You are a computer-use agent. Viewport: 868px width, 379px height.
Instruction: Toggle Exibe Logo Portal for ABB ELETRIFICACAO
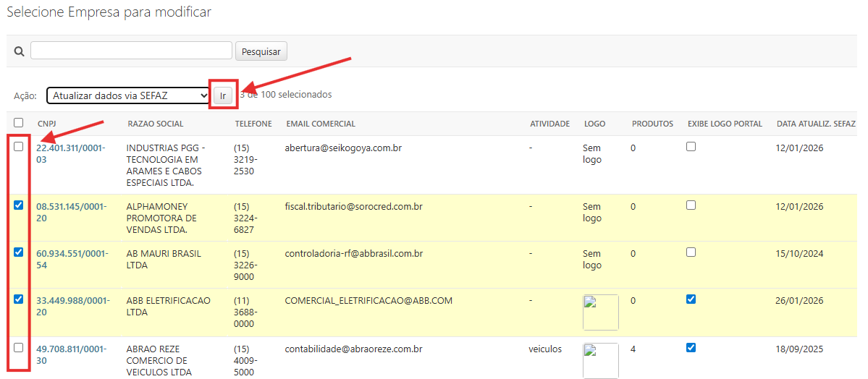click(691, 299)
